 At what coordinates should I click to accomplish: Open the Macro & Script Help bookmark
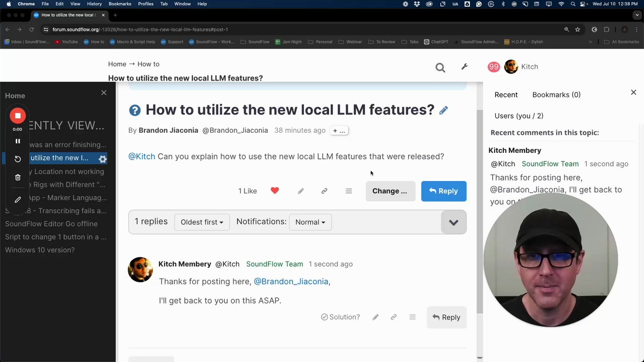(x=132, y=42)
